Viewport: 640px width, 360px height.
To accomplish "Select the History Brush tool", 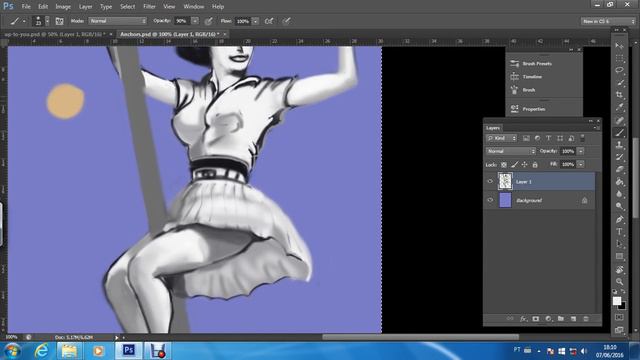I will tap(619, 157).
